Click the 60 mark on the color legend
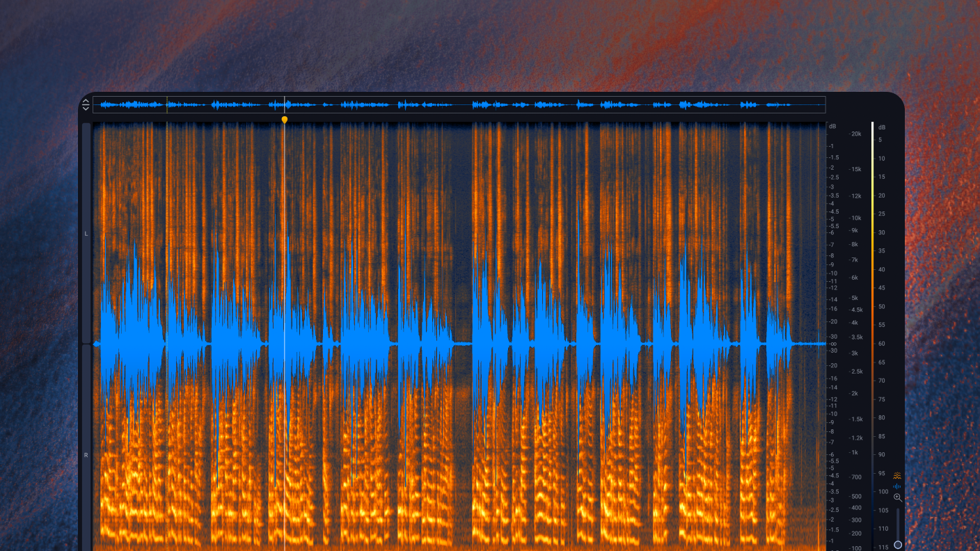980x551 pixels. (881, 344)
